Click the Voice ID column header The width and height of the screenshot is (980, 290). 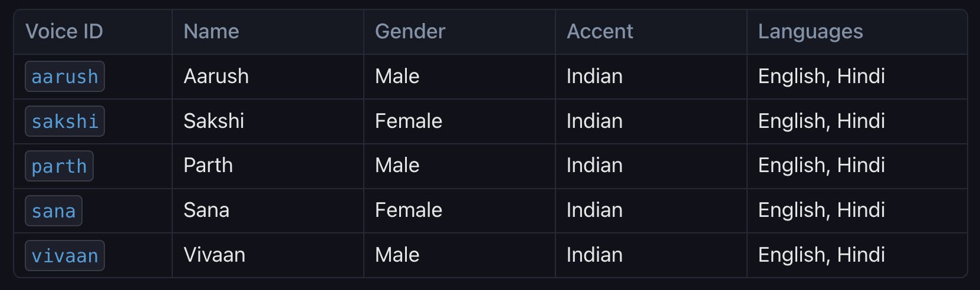click(x=64, y=31)
